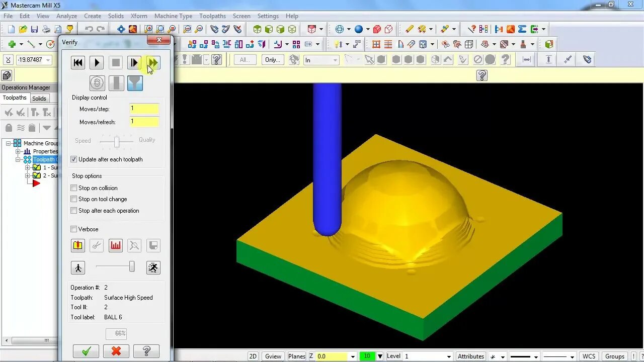Enable Stop after each operation

click(x=74, y=211)
